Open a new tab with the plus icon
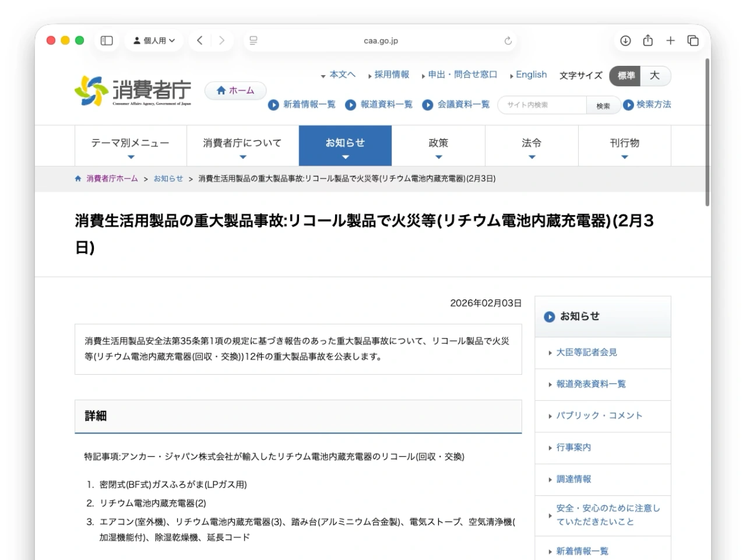 tap(670, 41)
